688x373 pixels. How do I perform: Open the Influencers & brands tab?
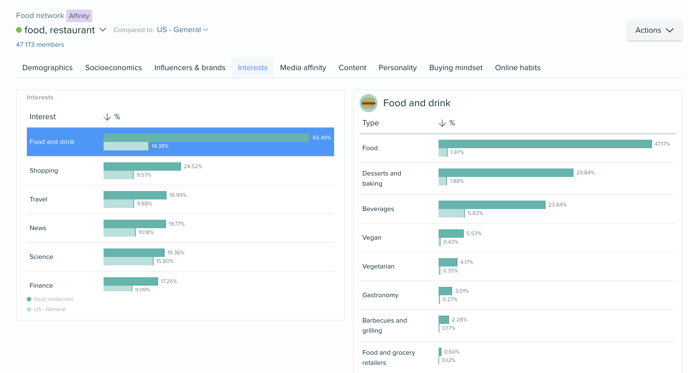click(x=190, y=68)
